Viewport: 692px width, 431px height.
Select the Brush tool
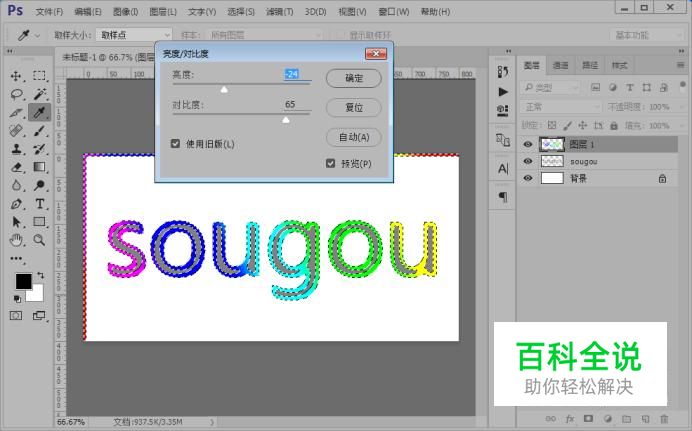pos(40,131)
